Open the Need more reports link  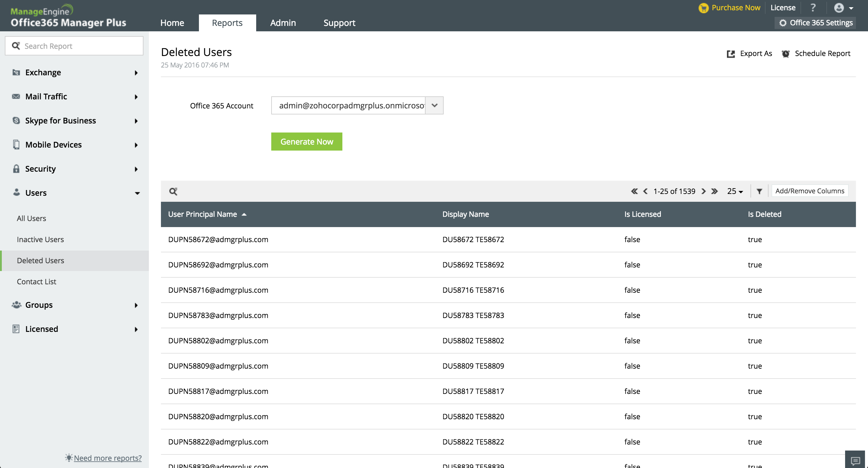point(108,458)
